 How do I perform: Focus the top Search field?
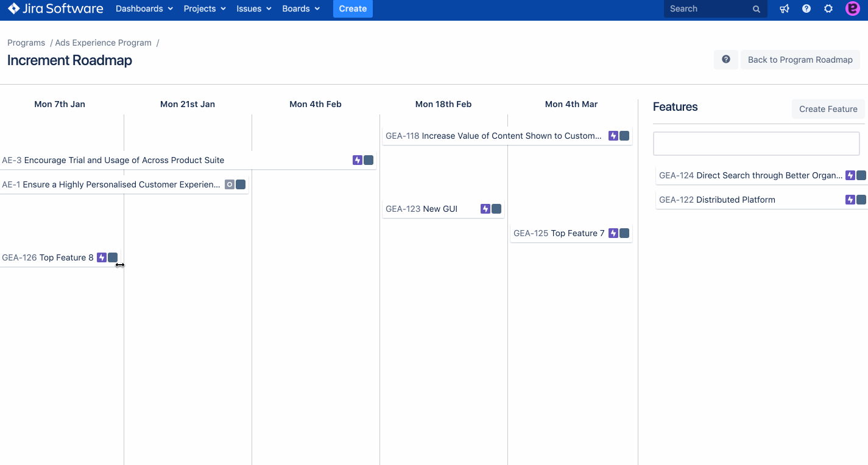[716, 9]
